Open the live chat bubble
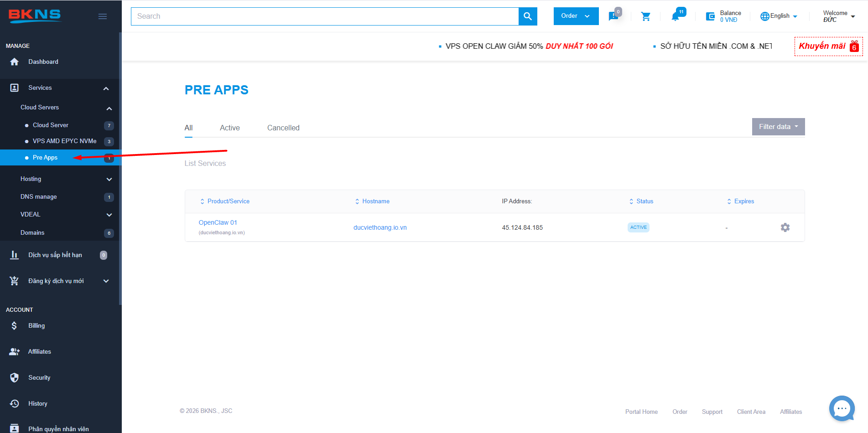868x433 pixels. click(842, 408)
